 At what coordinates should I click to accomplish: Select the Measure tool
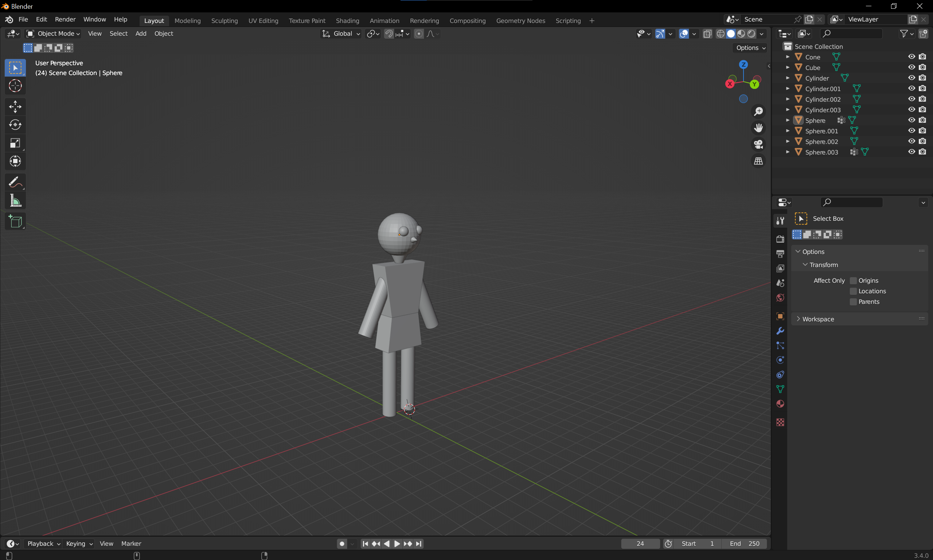tap(15, 200)
